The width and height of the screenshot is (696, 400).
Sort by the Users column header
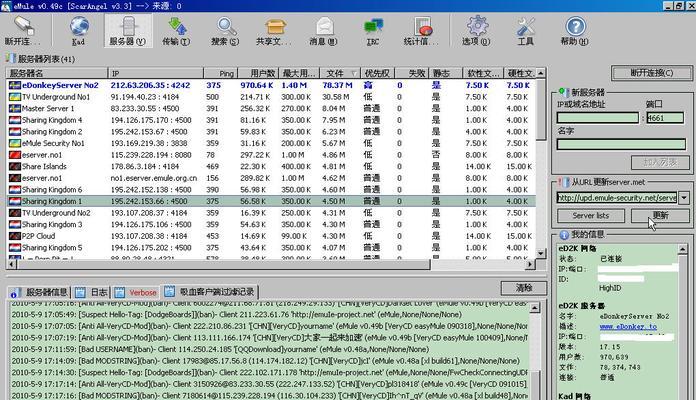pyautogui.click(x=258, y=73)
